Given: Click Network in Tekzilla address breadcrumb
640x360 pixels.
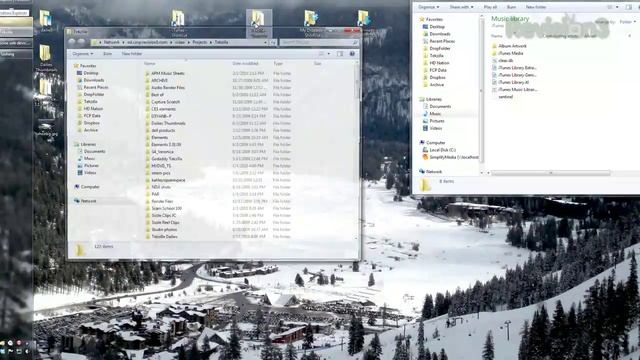Looking at the screenshot, I should click(x=111, y=42).
